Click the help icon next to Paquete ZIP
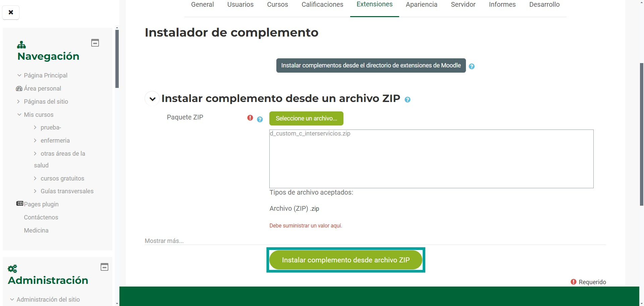This screenshot has width=644, height=306. point(260,119)
